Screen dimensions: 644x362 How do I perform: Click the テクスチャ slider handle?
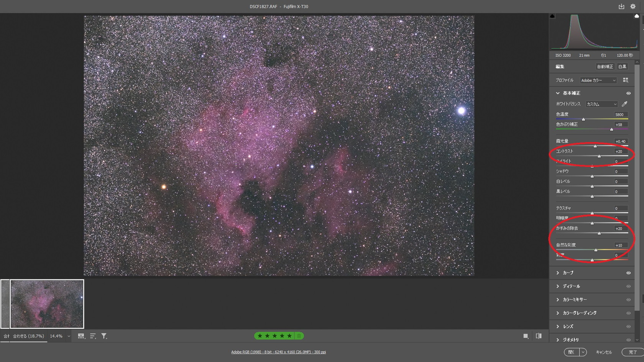point(592,213)
